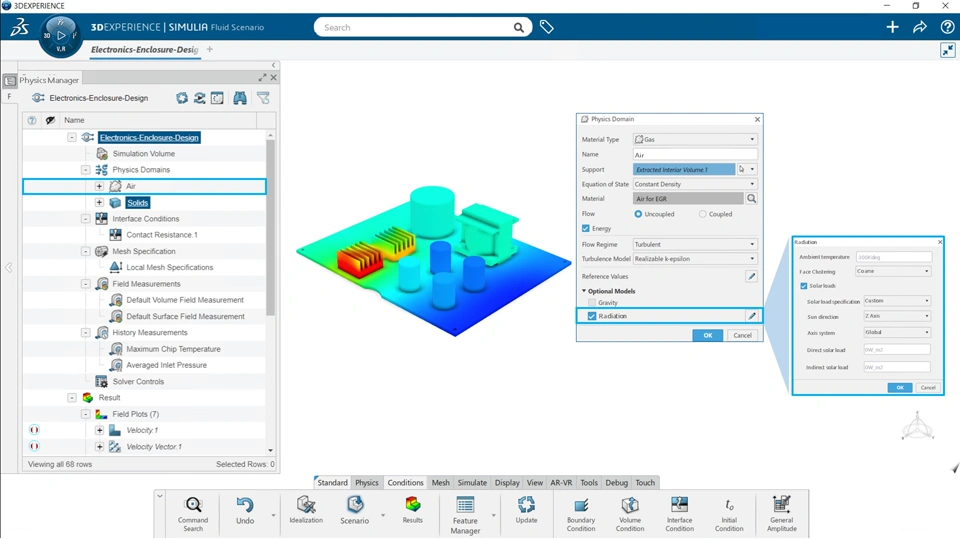Switch to the Simulate tab

pos(472,482)
